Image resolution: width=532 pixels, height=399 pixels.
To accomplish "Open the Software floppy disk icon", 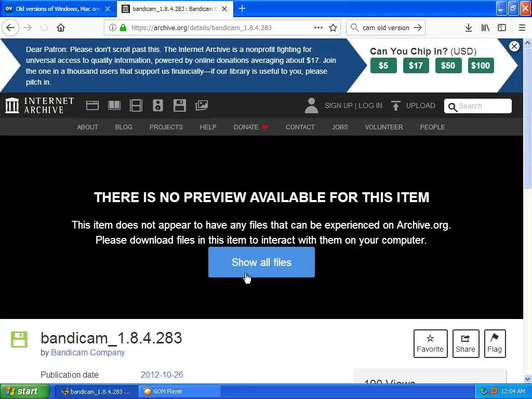I will (179, 105).
